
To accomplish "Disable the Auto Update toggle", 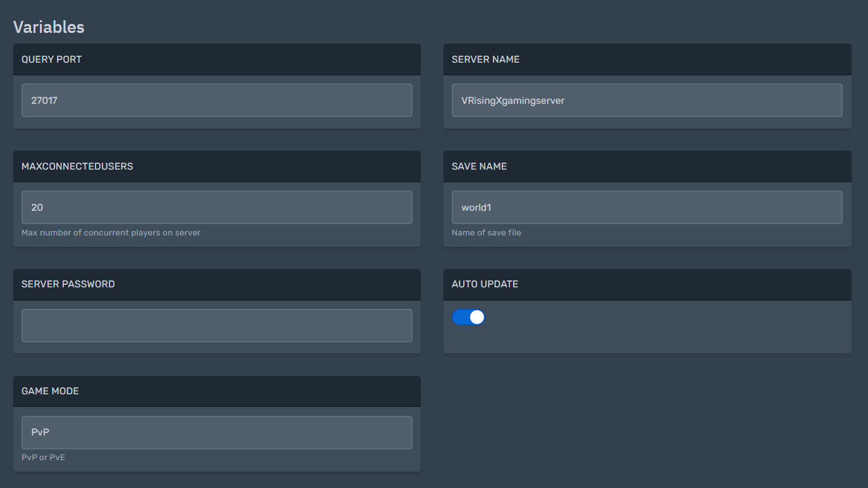I will click(x=468, y=316).
